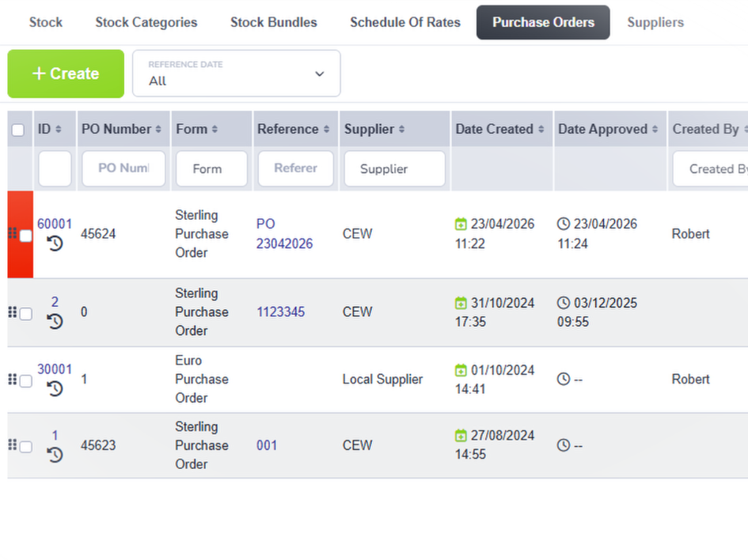Open history icon for order 60001
The image size is (748, 560).
coord(55,244)
